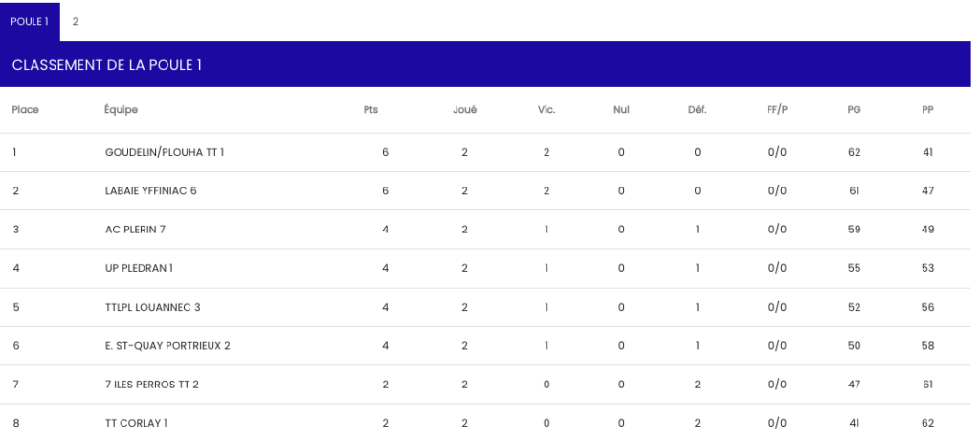Click the TT CORLAY 1 team name
The height and width of the screenshot is (440, 980).
pyautogui.click(x=138, y=423)
